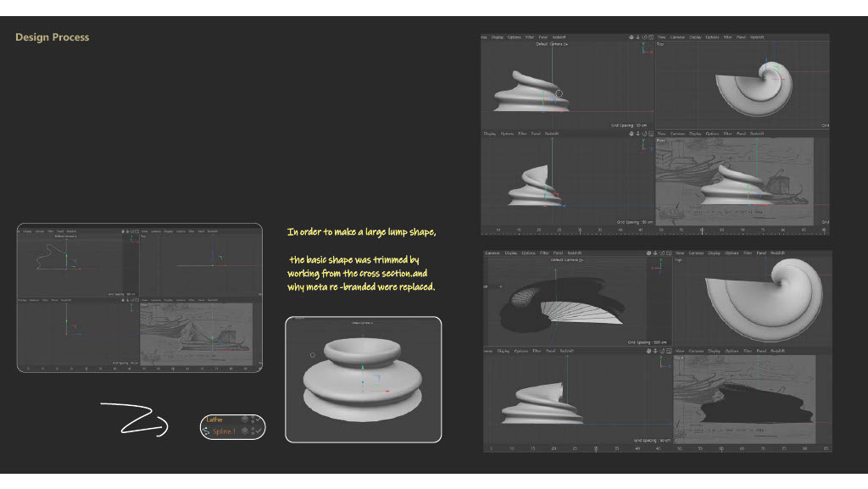Open Filter menu in upper screenshot's perspective viewport
868x489 pixels.
[x=530, y=37]
